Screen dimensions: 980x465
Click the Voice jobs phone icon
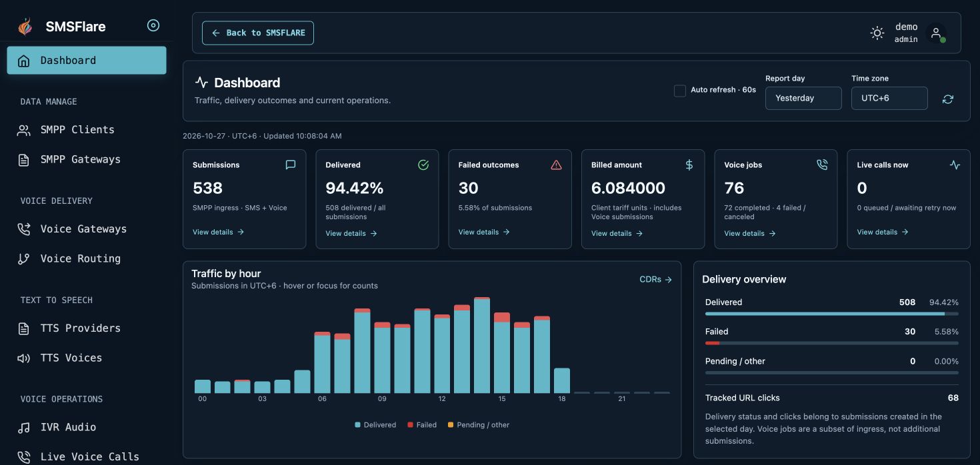coord(822,165)
